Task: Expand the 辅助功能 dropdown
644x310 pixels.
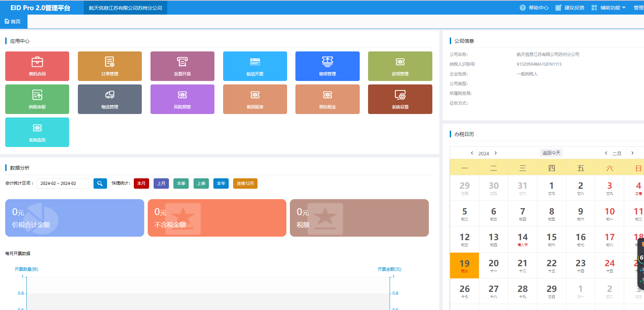Action: pyautogui.click(x=609, y=8)
